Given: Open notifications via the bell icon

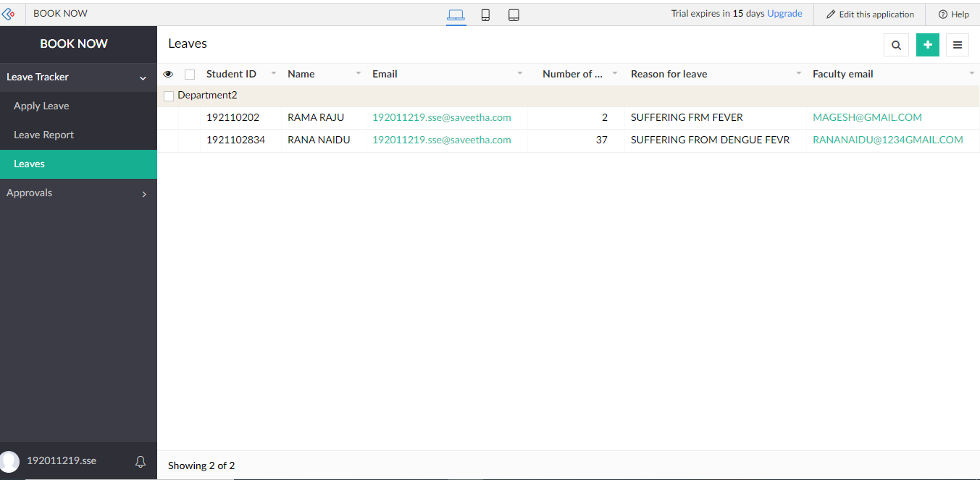Looking at the screenshot, I should [x=141, y=461].
